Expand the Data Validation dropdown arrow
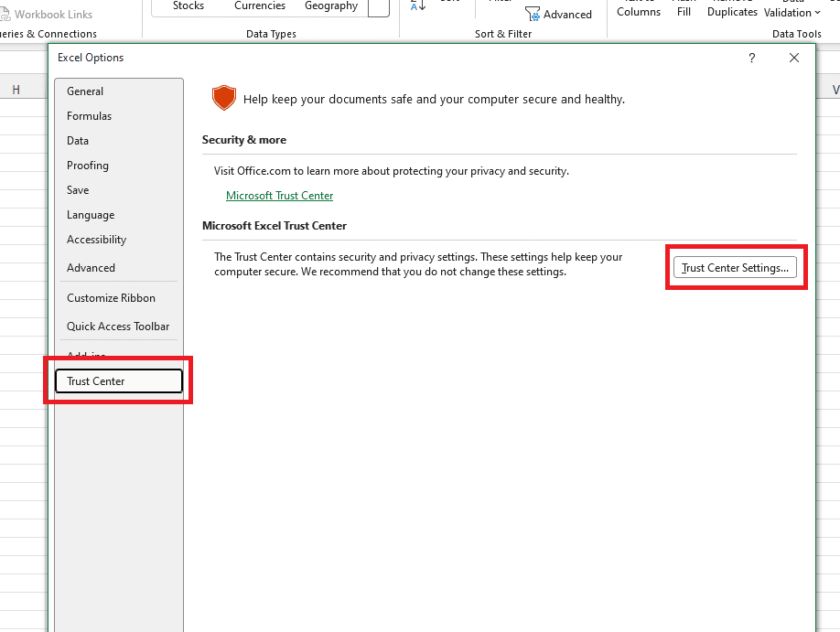Viewport: 840px width, 632px height. tap(817, 12)
